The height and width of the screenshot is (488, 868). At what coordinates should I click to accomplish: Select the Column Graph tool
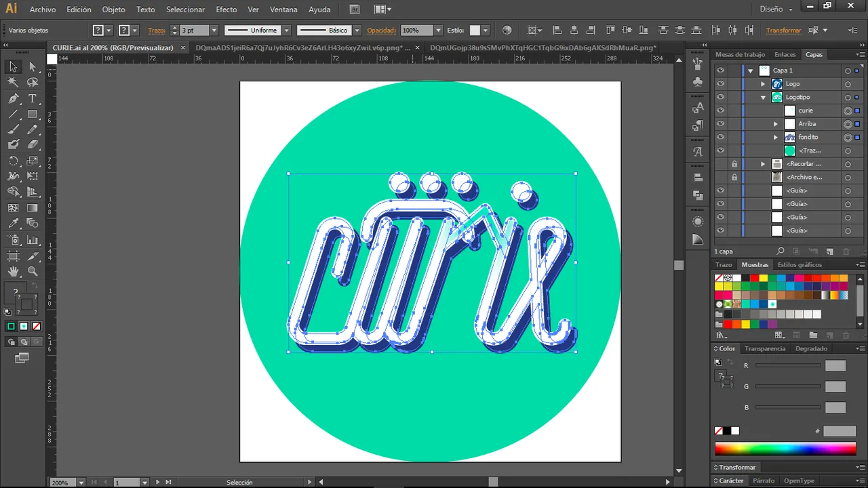click(x=32, y=240)
